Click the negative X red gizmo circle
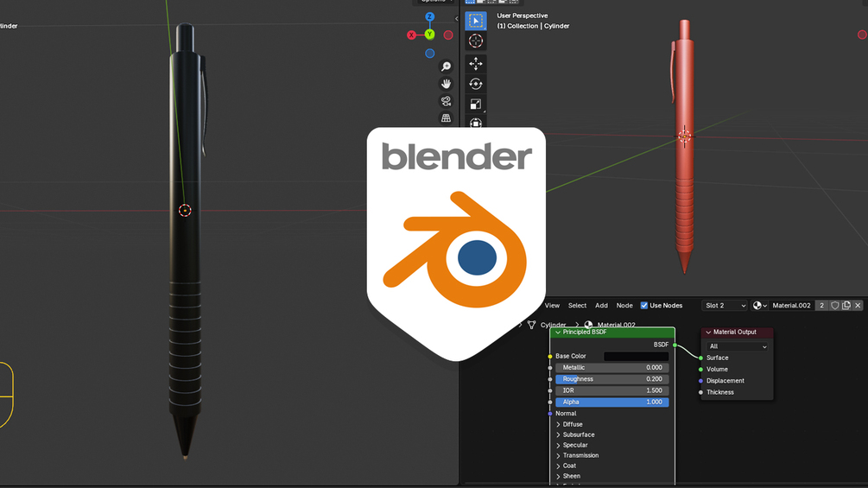 click(x=448, y=35)
